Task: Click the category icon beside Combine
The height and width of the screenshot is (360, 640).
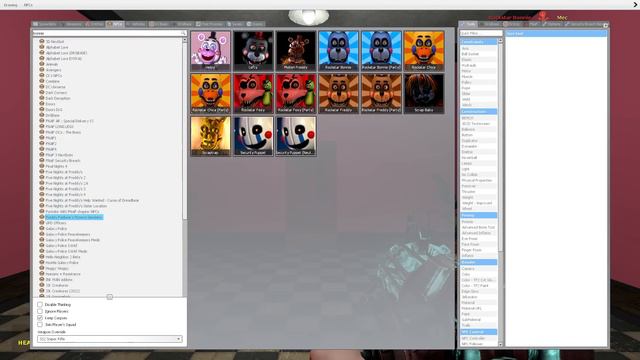Action: pyautogui.click(x=42, y=81)
